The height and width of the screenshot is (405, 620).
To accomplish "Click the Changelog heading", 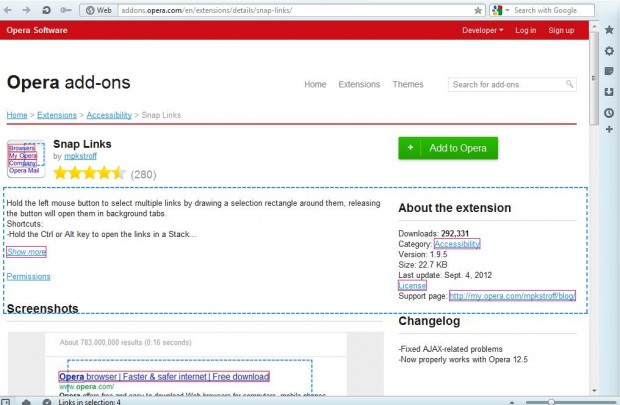I will tap(429, 321).
